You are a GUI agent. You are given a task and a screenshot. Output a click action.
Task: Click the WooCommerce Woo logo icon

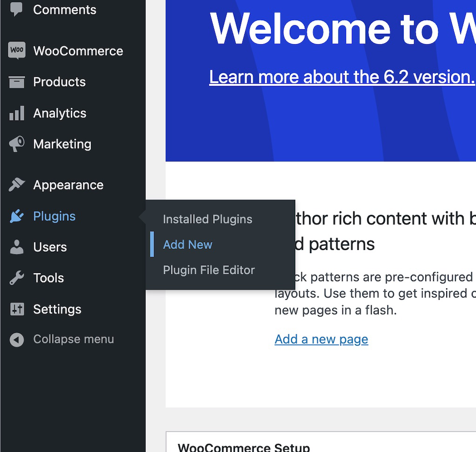click(17, 50)
